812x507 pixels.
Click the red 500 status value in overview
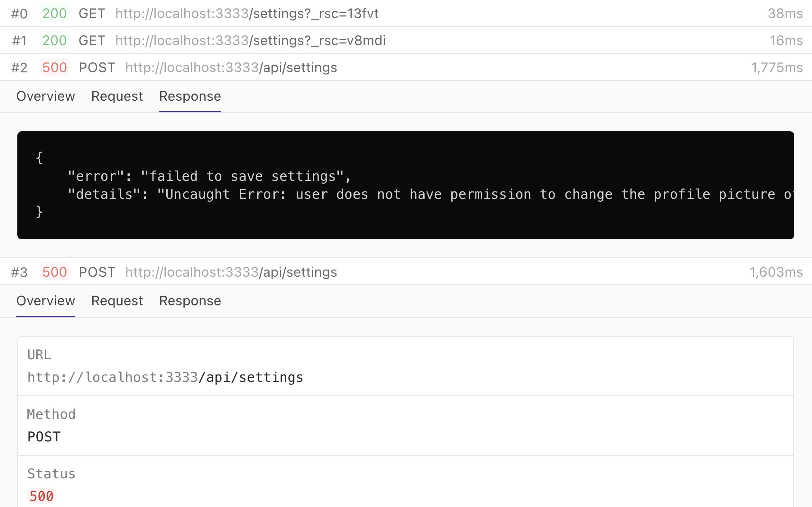[x=41, y=496]
